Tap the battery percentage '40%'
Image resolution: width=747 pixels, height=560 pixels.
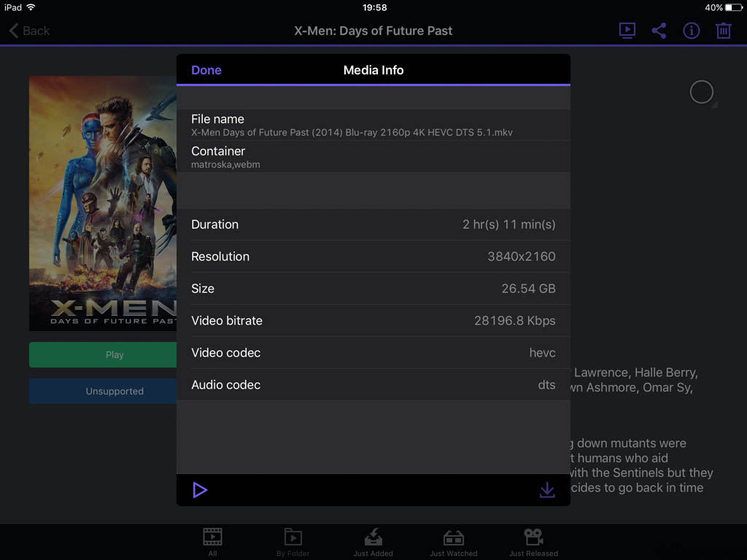pyautogui.click(x=713, y=7)
